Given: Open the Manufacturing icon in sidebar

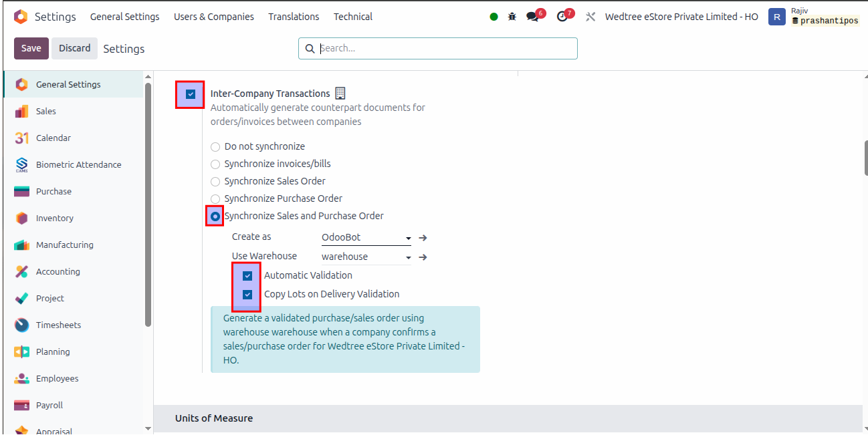Looking at the screenshot, I should [x=21, y=245].
